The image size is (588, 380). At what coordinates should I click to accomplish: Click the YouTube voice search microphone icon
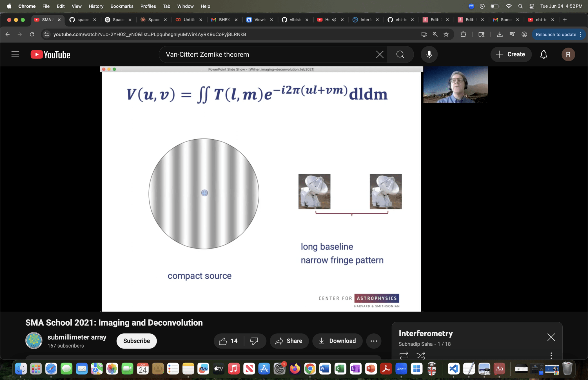pyautogui.click(x=429, y=54)
